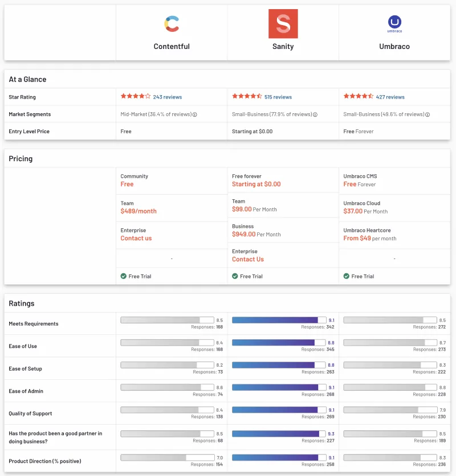Image resolution: width=456 pixels, height=476 pixels.
Task: Open info icon next to Small-Business 49.6%
Action: coord(427,114)
